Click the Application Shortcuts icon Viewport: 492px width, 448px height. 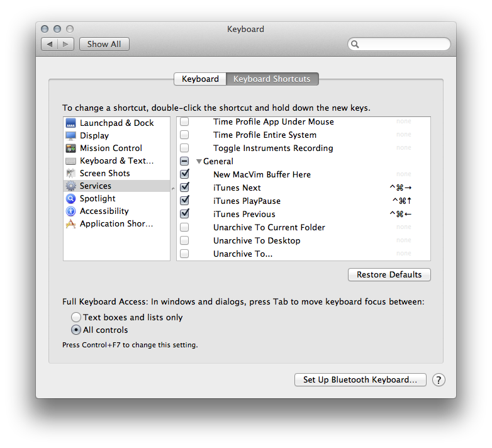pyautogui.click(x=70, y=224)
